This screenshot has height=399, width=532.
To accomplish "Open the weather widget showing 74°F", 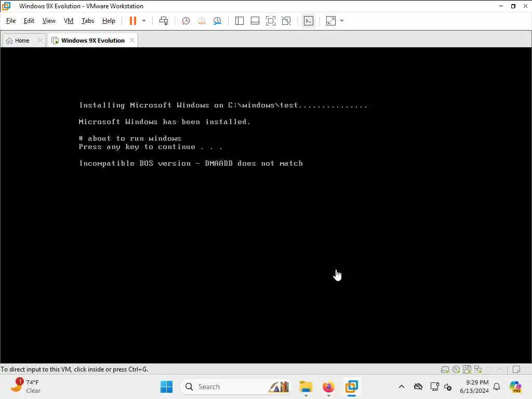I will coord(25,386).
